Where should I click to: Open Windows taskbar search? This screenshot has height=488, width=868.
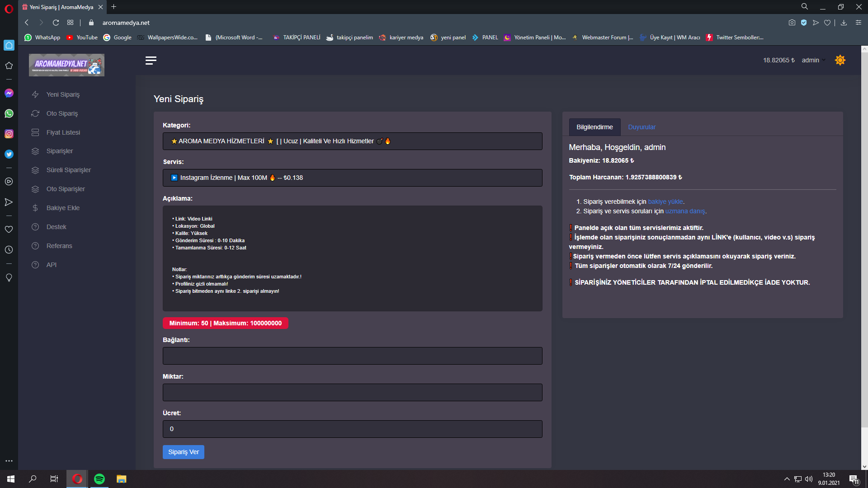pos(33,479)
